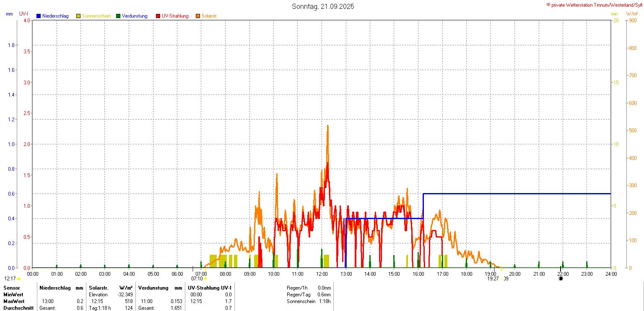Click the Durchschnitt row header in table
This screenshot has width=644, height=311.
(18, 308)
